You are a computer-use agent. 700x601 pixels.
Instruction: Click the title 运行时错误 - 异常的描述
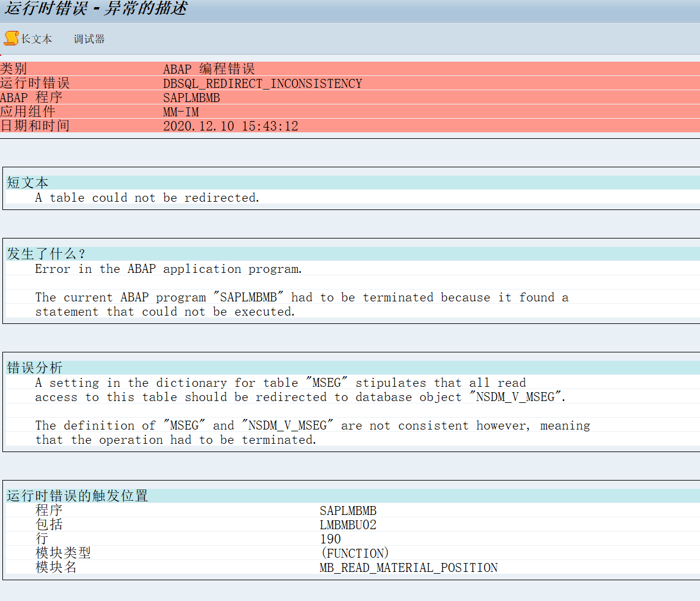pos(95,9)
